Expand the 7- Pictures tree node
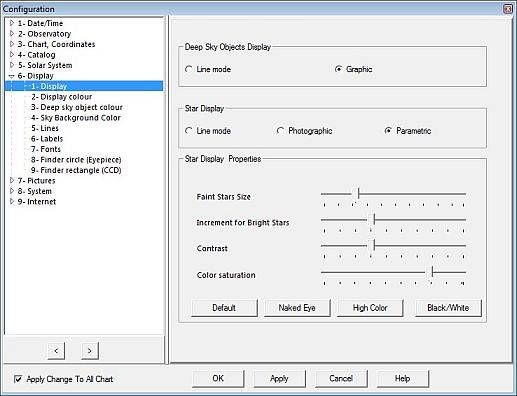Viewport: 517px width, 396px height. click(x=12, y=181)
